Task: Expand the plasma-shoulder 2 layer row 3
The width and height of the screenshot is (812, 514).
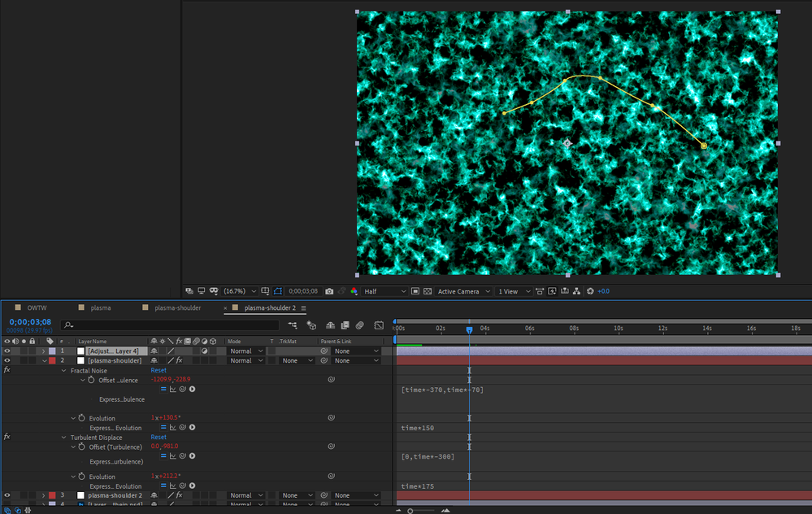Action: 44,495
